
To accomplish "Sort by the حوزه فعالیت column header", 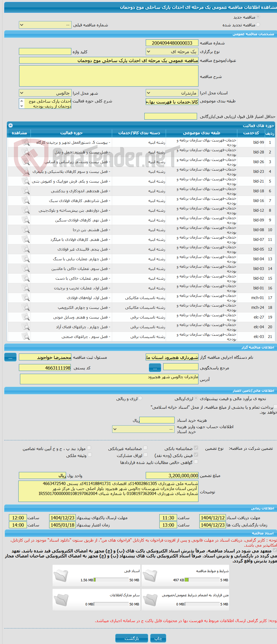I will pyautogui.click(x=71, y=133).
